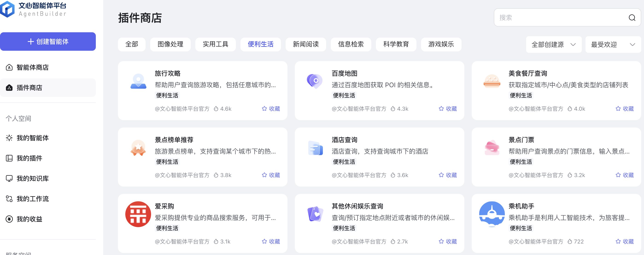Click the 美食餐厅查询 food icon
The width and height of the screenshot is (644, 255).
click(x=492, y=81)
